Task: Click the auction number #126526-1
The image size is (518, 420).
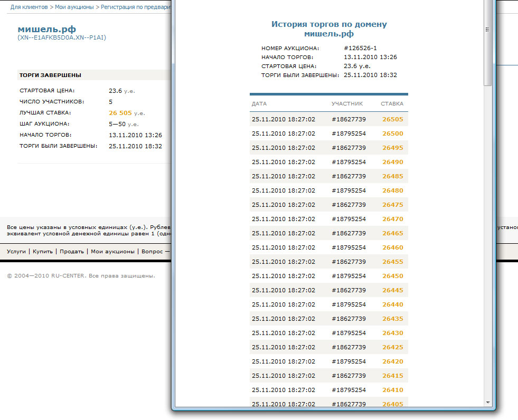Action: tap(361, 48)
